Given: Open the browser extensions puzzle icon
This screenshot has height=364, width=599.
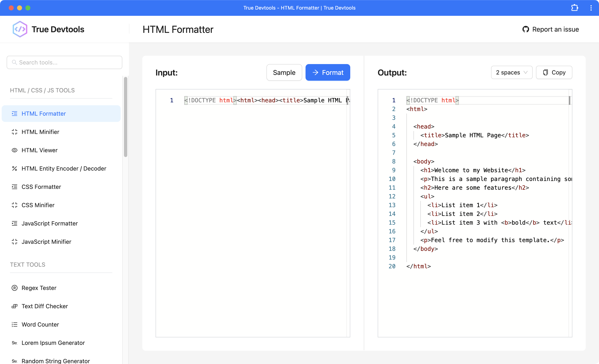Looking at the screenshot, I should point(574,8).
